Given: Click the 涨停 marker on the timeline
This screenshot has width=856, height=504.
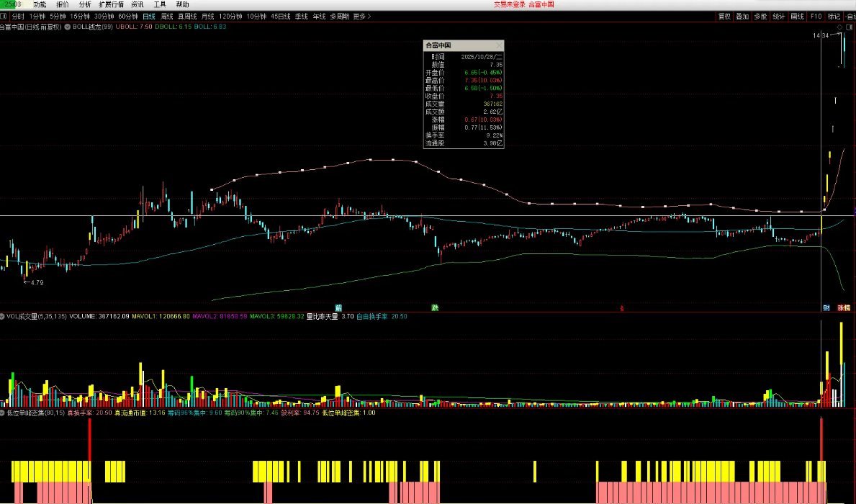Looking at the screenshot, I should 843,307.
